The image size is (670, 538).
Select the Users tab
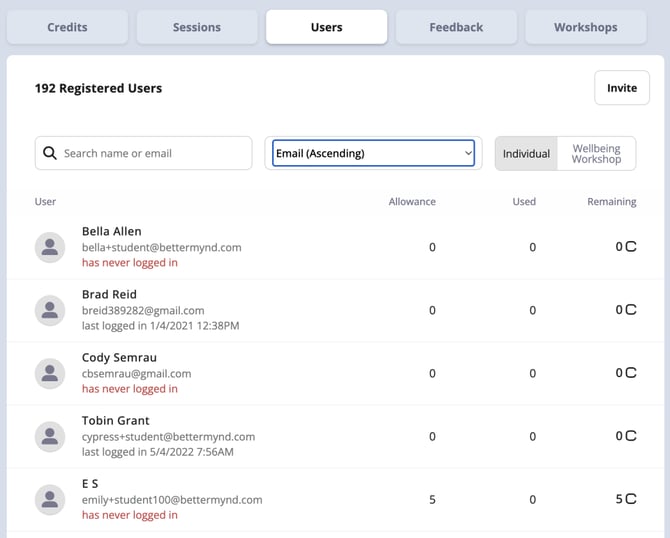pos(326,27)
